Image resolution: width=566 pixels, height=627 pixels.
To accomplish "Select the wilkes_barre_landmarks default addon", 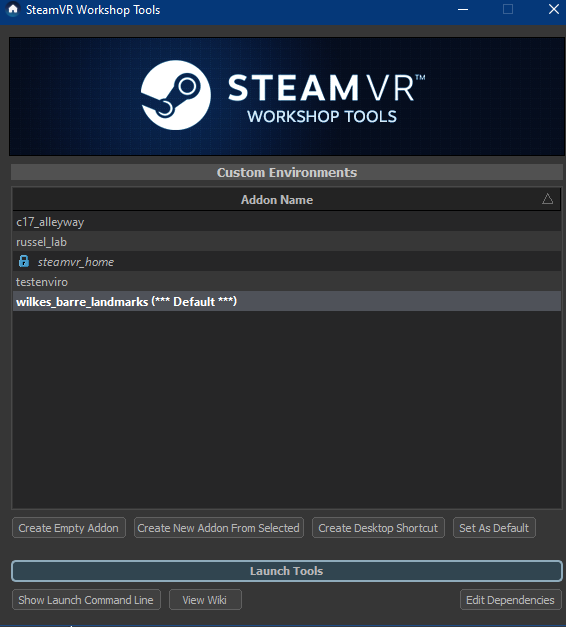I will tap(286, 302).
